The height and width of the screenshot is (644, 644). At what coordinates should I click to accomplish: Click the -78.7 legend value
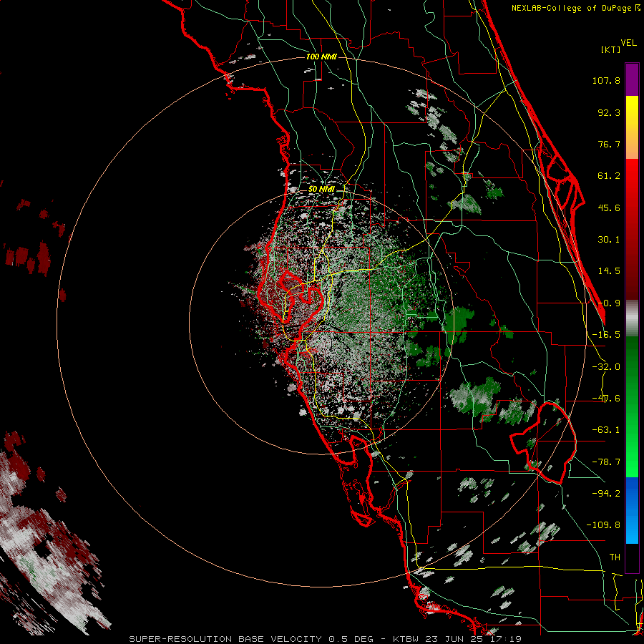(x=606, y=462)
